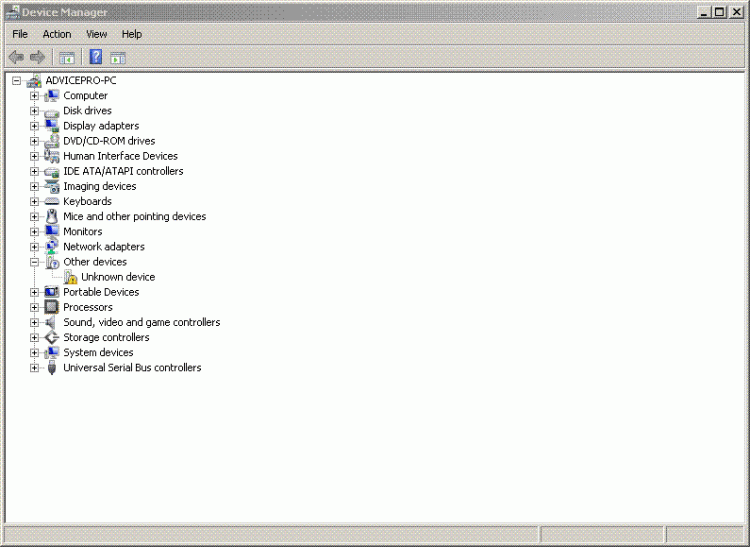Click the Human Interface Devices icon

[x=52, y=156]
